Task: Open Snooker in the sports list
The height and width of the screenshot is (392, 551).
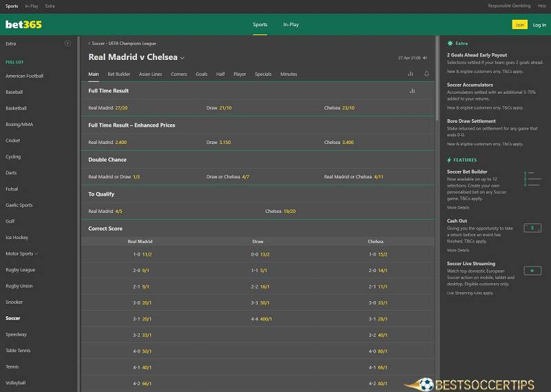Action: click(x=14, y=302)
